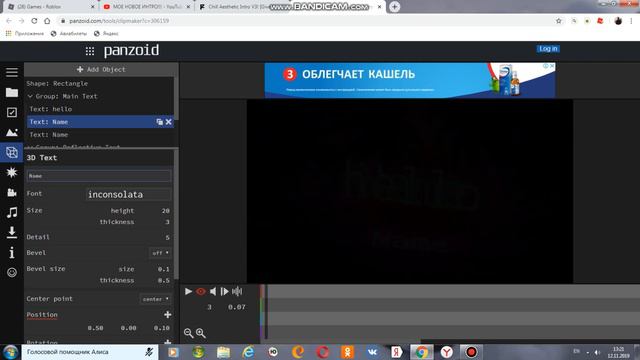Viewport: 640px width, 360px height.
Task: Add keyframe with Position plus icon
Action: coord(167,315)
